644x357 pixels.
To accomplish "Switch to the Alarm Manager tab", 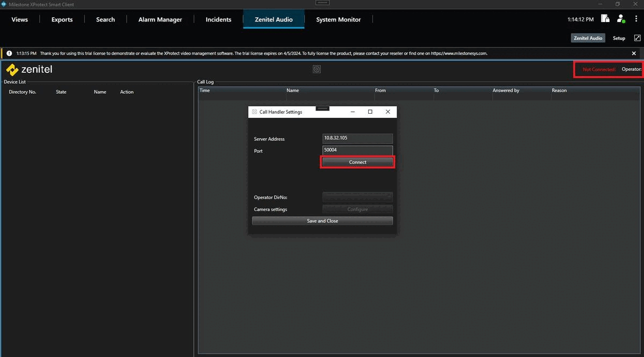I will pyautogui.click(x=160, y=19).
